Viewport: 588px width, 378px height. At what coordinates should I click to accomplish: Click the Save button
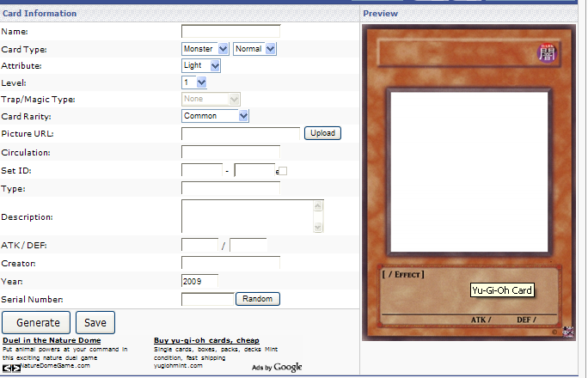(x=95, y=322)
